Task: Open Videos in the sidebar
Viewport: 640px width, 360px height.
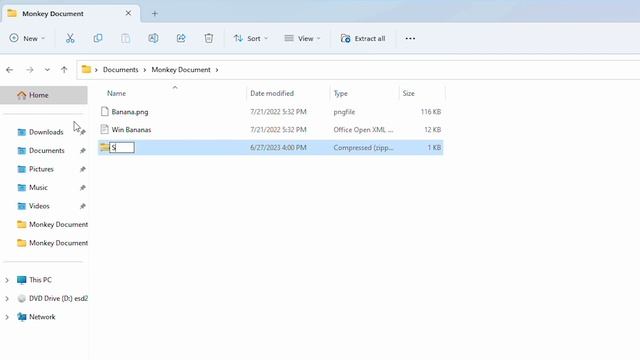Action: [39, 206]
